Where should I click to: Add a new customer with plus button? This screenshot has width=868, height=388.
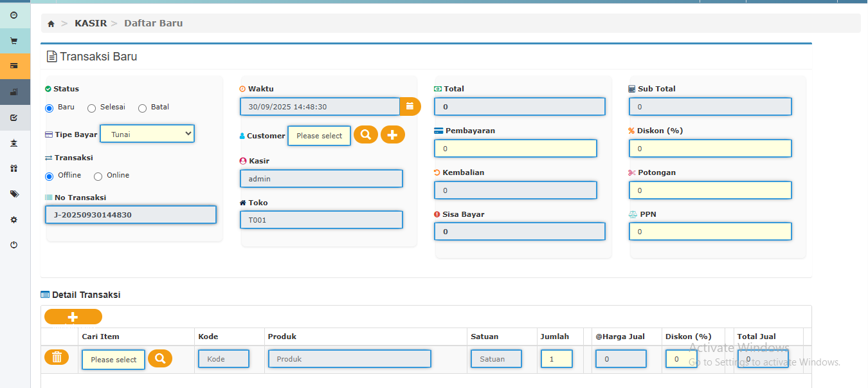click(392, 134)
